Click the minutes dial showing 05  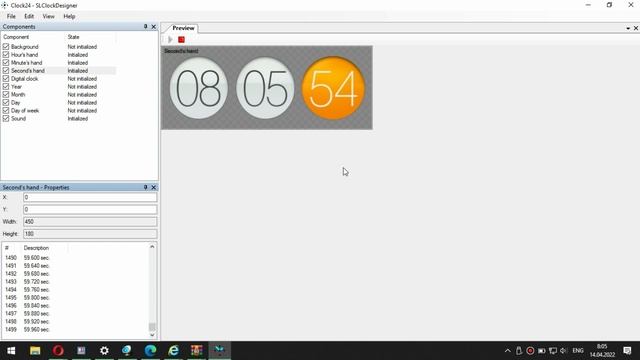coord(265,88)
